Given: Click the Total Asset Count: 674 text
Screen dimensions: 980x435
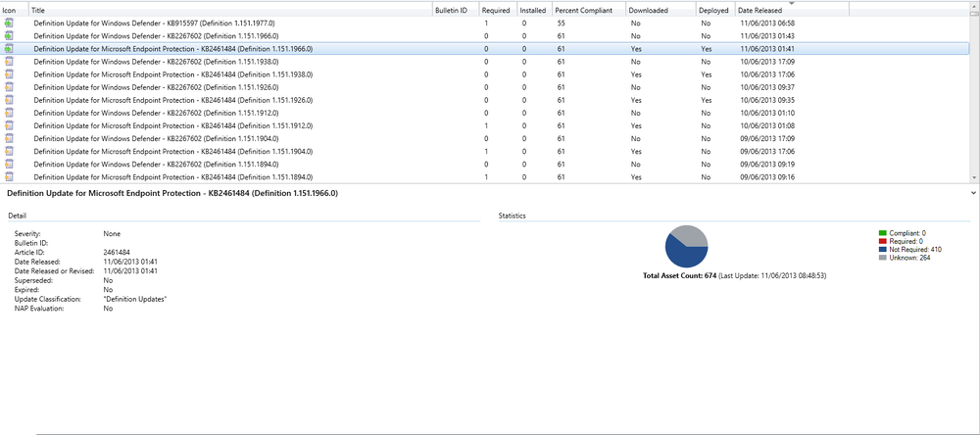Looking at the screenshot, I should 679,275.
